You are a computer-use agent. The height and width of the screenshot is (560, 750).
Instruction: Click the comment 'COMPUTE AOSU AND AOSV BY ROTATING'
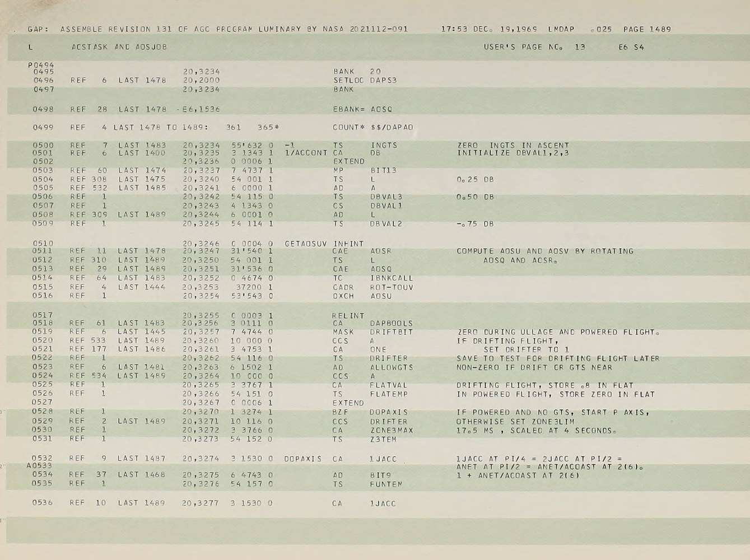tap(545, 251)
